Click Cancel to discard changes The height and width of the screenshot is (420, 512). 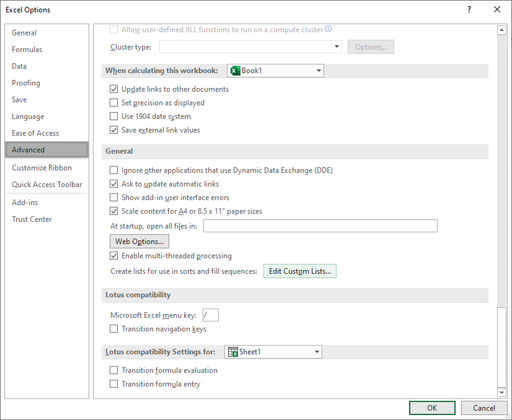coord(484,408)
